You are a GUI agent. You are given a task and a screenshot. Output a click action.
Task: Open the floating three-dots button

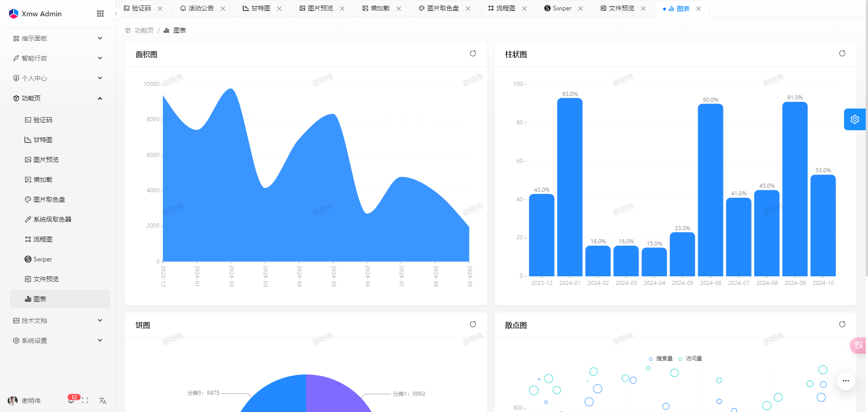(x=846, y=381)
